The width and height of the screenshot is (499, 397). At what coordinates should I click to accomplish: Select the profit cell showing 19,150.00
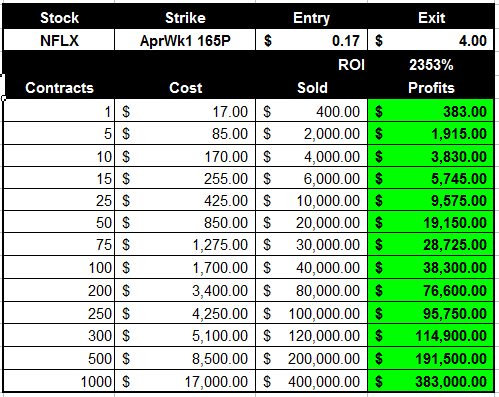click(431, 222)
